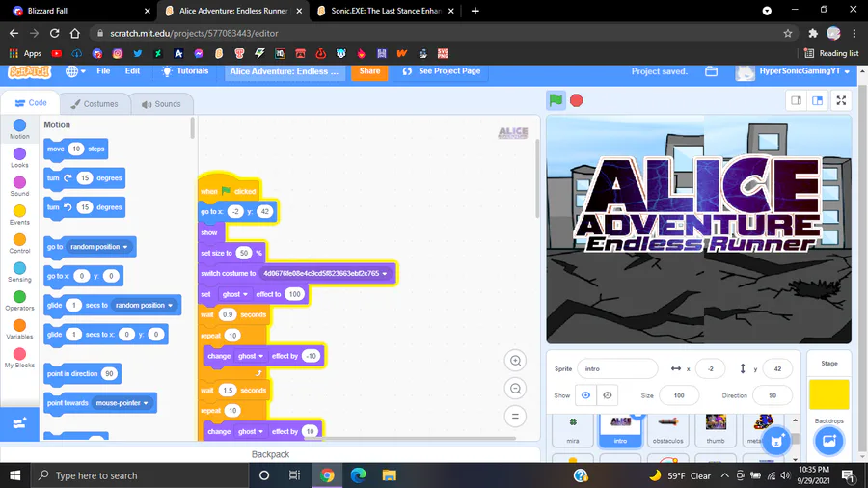
Task: Click the Scratch logo
Action: tap(29, 72)
